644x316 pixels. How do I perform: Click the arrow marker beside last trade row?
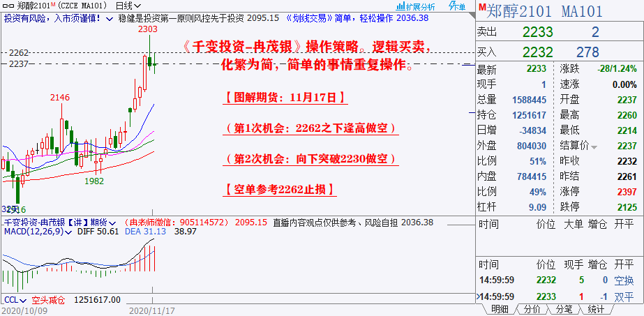pyautogui.click(x=478, y=296)
